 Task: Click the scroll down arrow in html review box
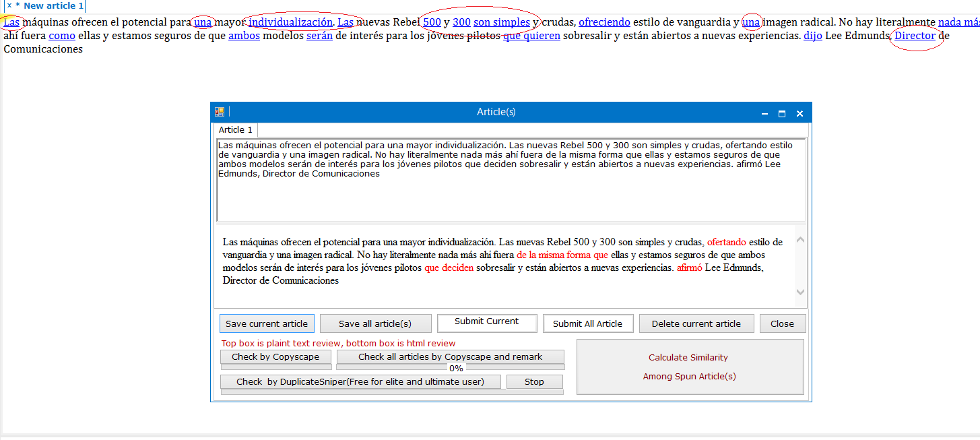point(800,292)
